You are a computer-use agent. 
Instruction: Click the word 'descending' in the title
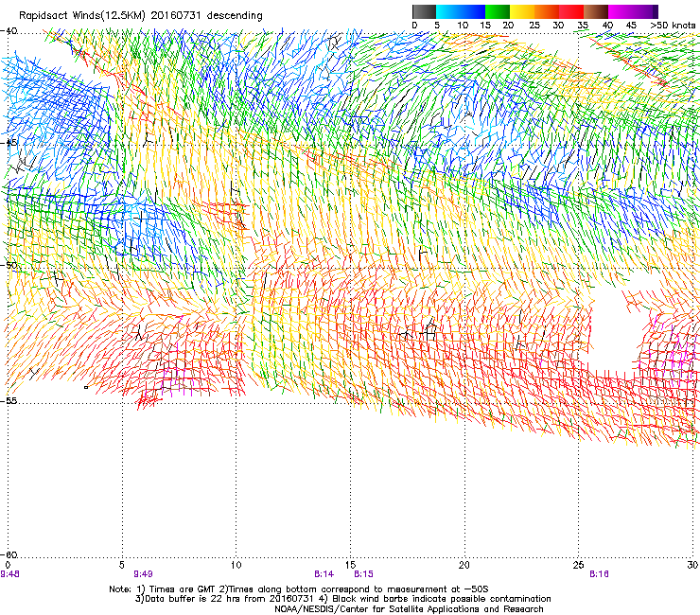click(235, 16)
